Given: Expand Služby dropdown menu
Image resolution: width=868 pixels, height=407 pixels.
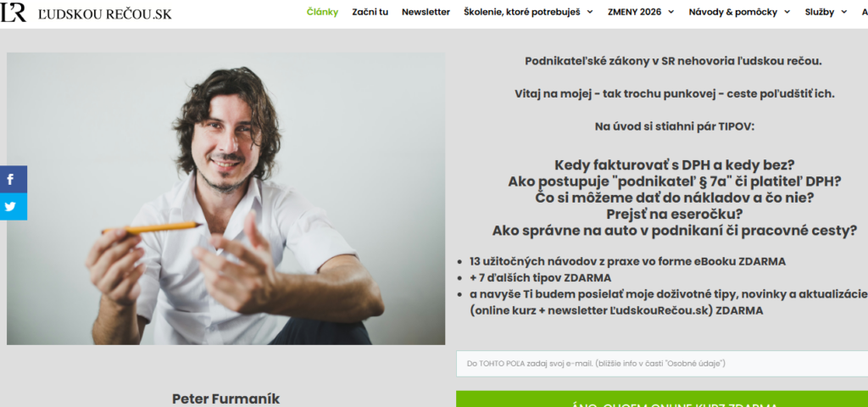Looking at the screenshot, I should coord(826,12).
